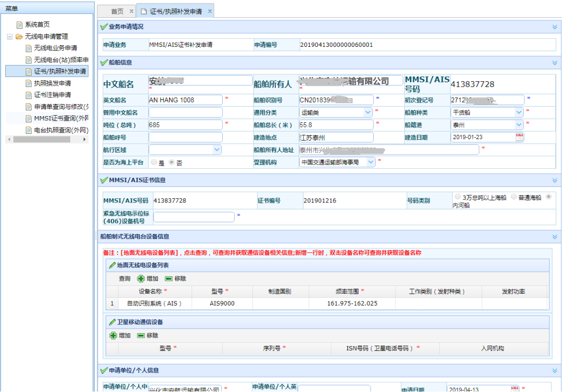Click the pencil icon beside 地面无线电设备列表
The height and width of the screenshot is (392, 562).
pyautogui.click(x=112, y=265)
